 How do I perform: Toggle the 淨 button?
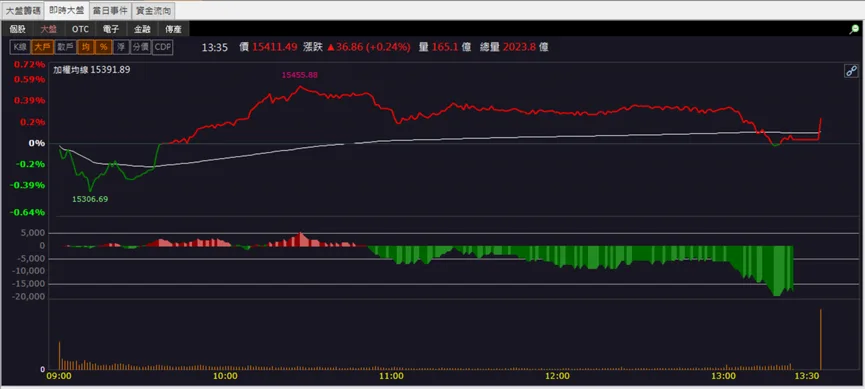point(121,47)
